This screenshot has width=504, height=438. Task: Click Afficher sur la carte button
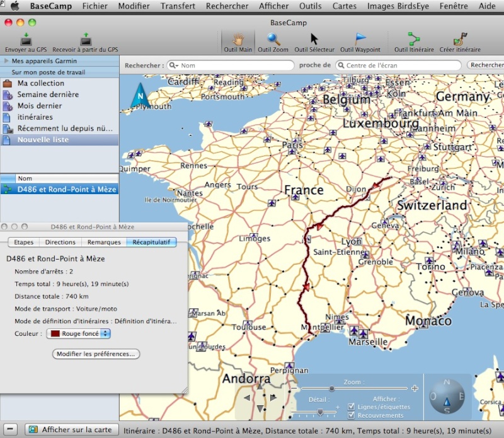point(72,430)
